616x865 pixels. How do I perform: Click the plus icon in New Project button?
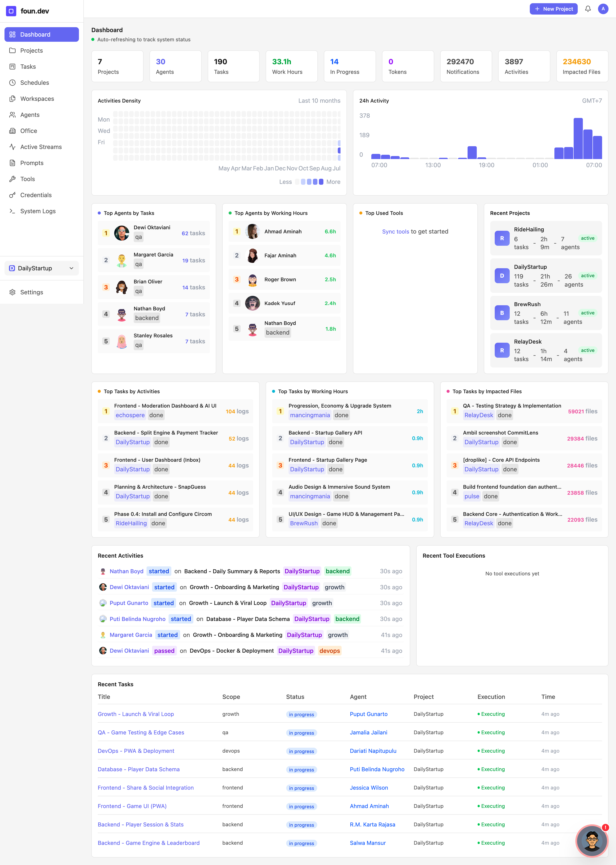coord(537,9)
